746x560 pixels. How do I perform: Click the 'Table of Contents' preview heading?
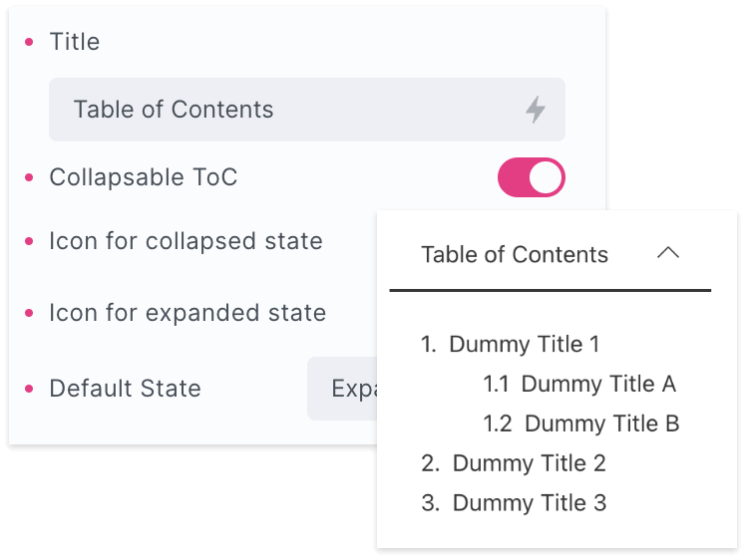pos(515,255)
